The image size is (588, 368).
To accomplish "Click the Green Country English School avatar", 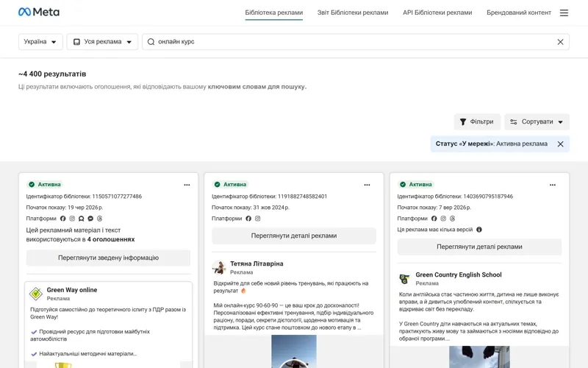I will tap(404, 279).
